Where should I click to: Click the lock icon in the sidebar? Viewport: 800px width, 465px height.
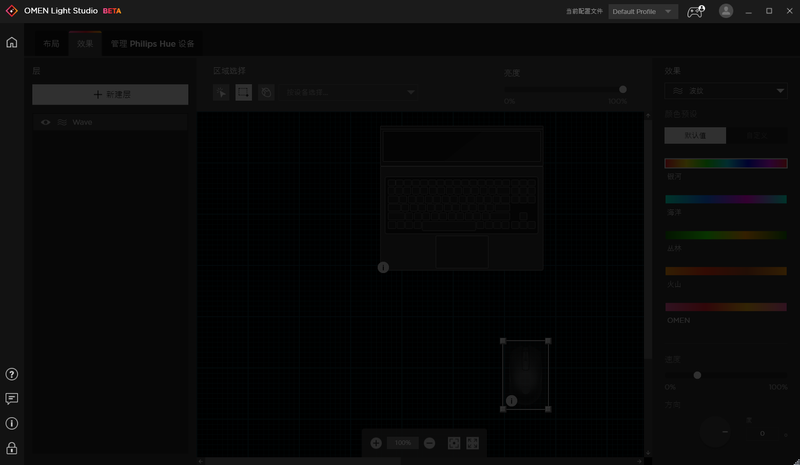tap(12, 448)
